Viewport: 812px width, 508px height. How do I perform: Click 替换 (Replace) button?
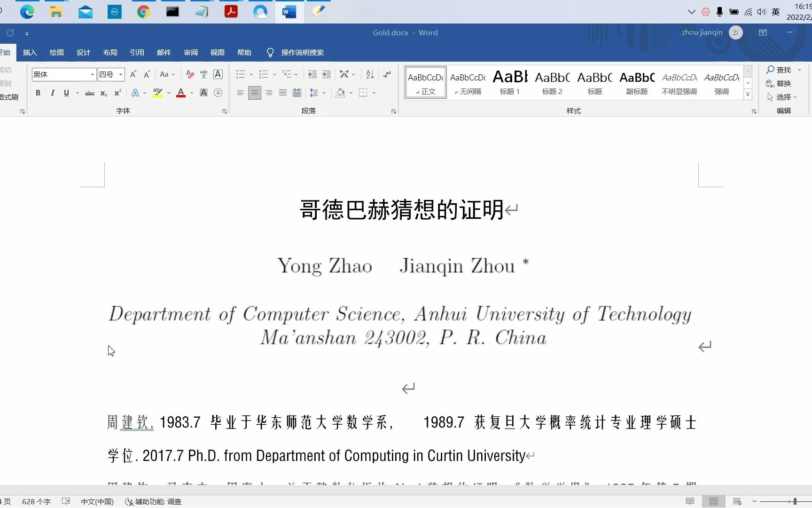point(779,83)
